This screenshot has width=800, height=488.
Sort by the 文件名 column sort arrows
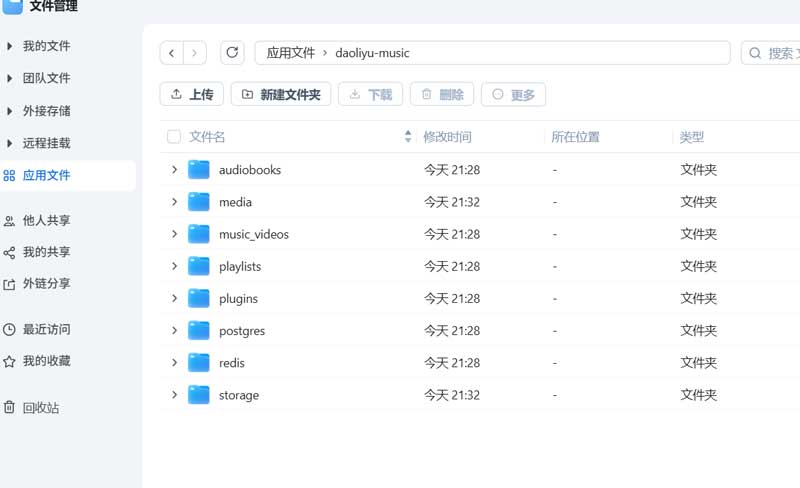coord(408,137)
